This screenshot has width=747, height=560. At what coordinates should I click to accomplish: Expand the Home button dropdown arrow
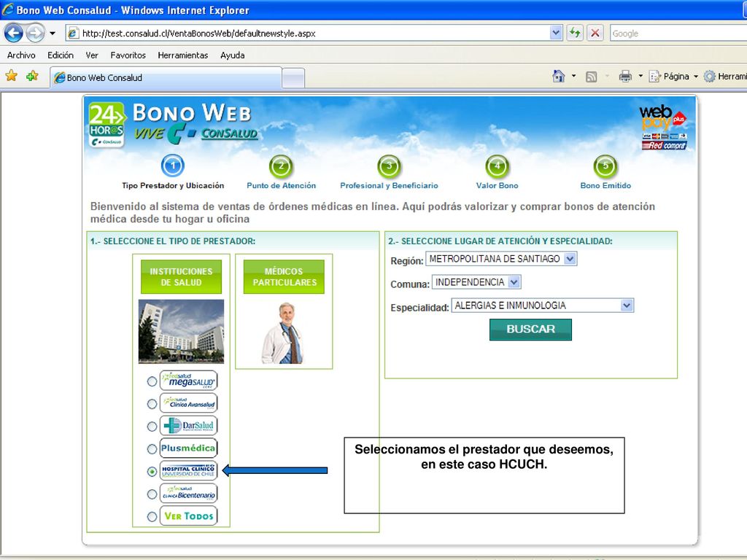tap(573, 76)
